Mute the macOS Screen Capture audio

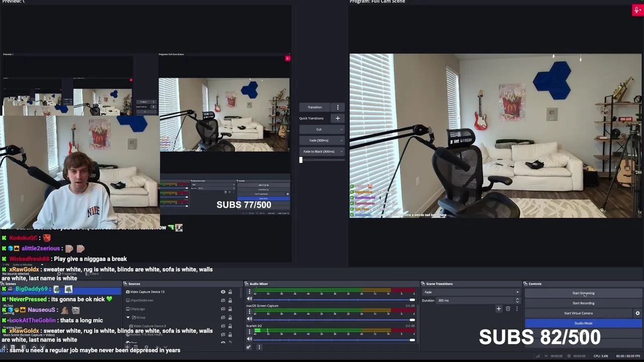249,319
